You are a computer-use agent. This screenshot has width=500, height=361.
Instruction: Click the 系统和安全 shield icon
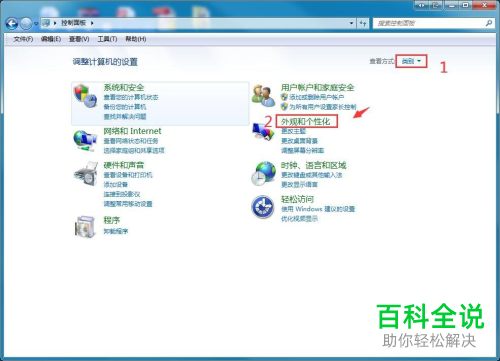(x=85, y=96)
